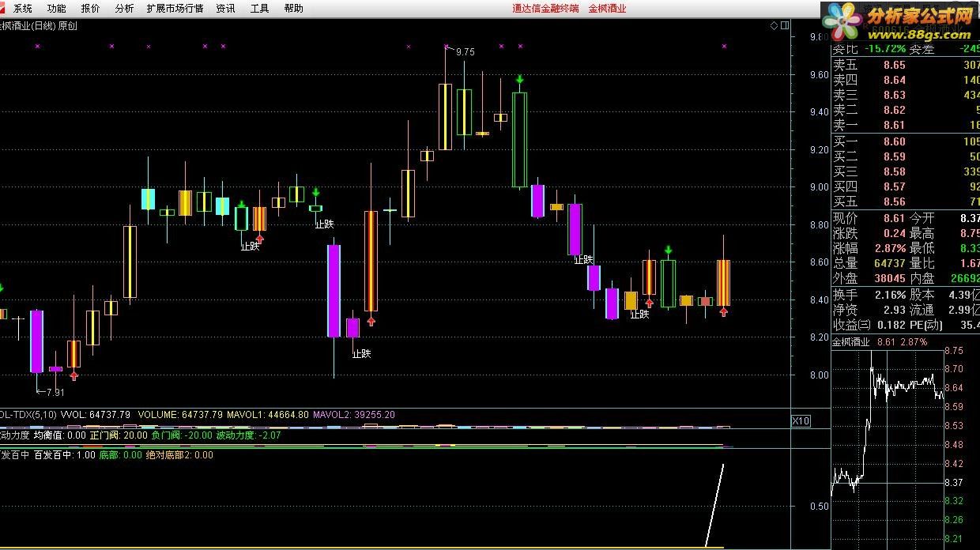This screenshot has width=980, height=550.
Task: Click the intraday header 金枫酒业 8.61 2.87%
Action: click(x=880, y=342)
